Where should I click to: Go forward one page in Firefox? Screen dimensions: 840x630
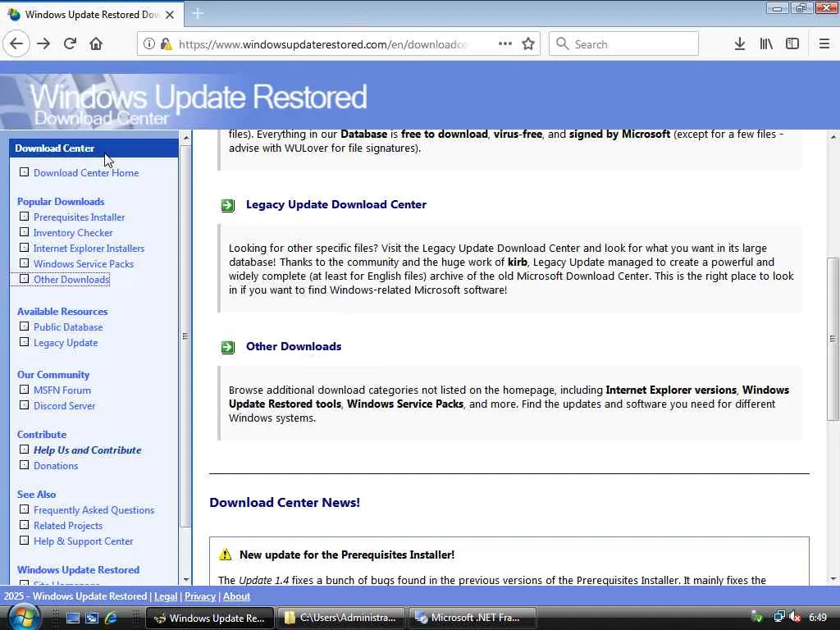(x=43, y=44)
